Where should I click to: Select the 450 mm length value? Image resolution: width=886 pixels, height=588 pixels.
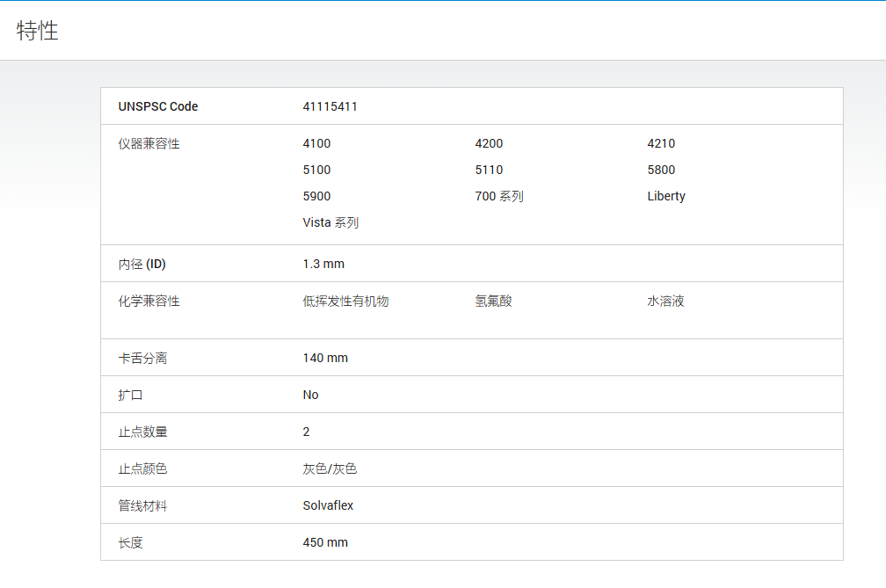(x=325, y=542)
